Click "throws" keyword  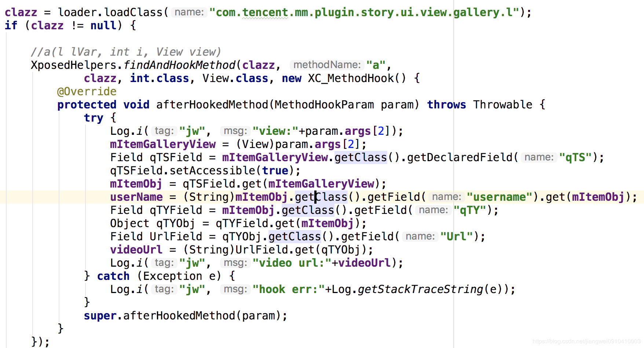pyautogui.click(x=446, y=104)
